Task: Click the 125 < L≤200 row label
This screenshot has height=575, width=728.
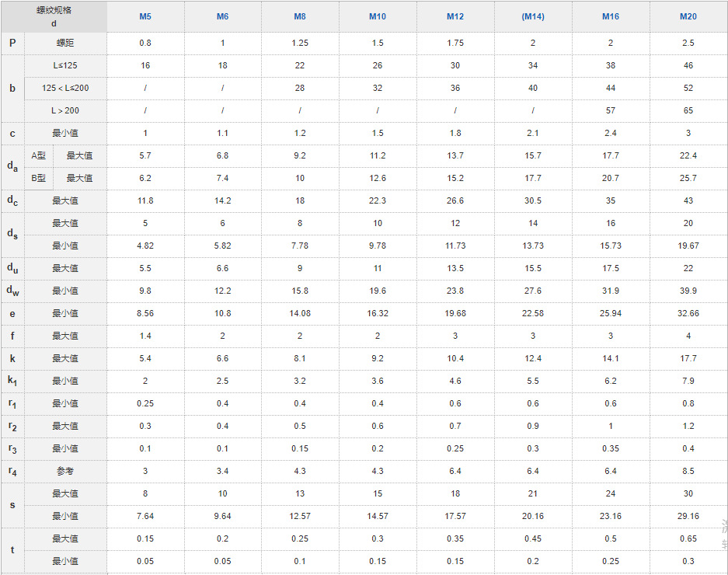Action: (x=65, y=88)
